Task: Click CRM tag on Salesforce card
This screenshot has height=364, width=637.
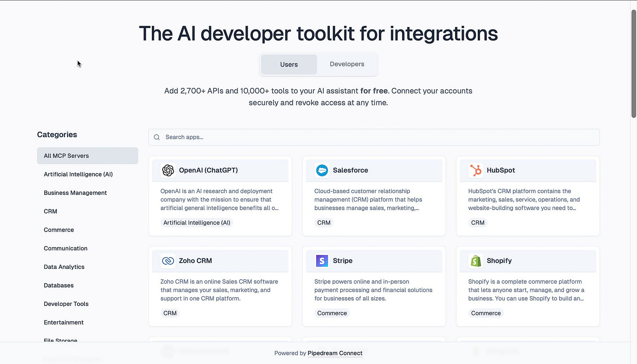Action: pyautogui.click(x=324, y=223)
